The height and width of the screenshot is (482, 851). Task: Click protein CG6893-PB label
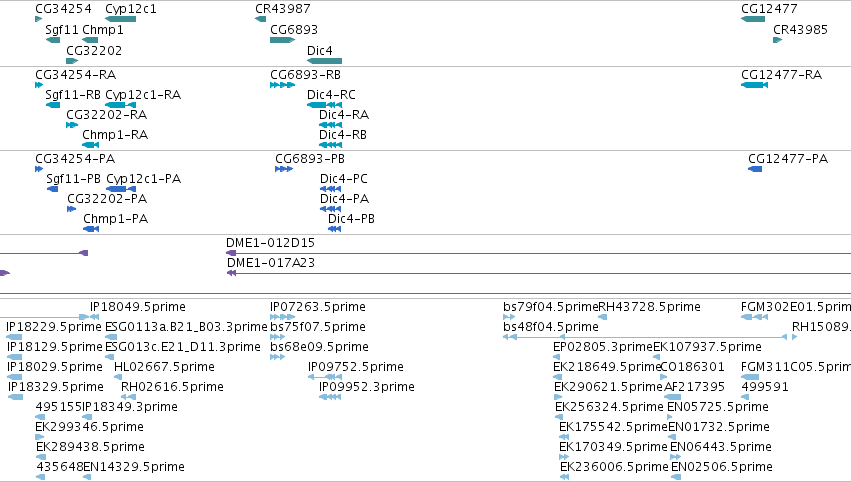click(x=310, y=158)
